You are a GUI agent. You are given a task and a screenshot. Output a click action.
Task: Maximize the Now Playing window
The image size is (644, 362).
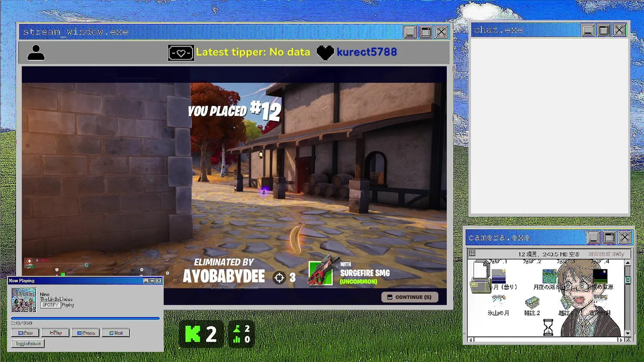pyautogui.click(x=152, y=281)
